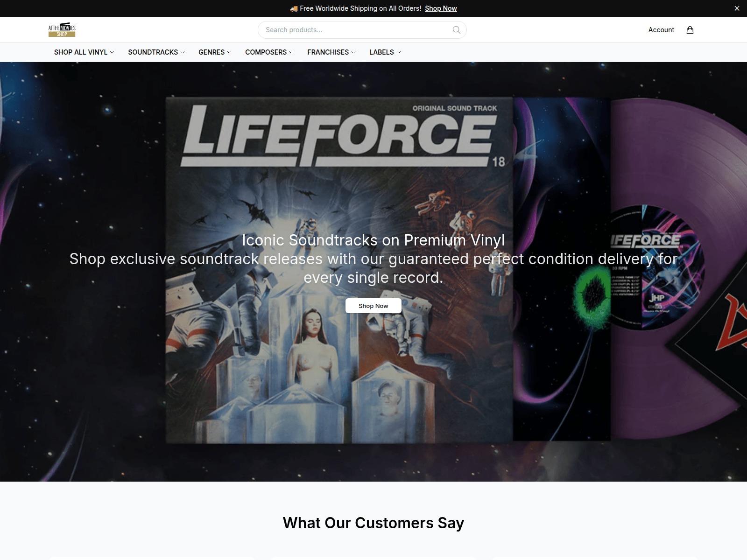Open the Composers dropdown
The width and height of the screenshot is (747, 560).
pos(269,52)
